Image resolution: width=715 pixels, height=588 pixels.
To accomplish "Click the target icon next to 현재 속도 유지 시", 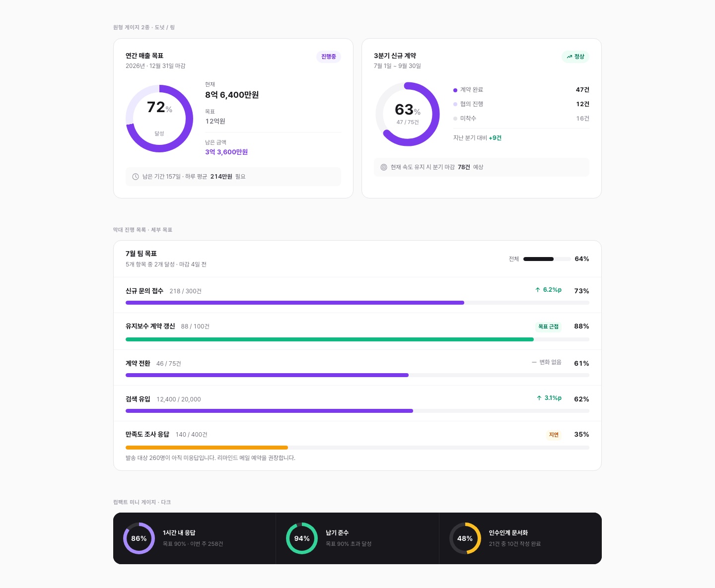I will (x=384, y=167).
